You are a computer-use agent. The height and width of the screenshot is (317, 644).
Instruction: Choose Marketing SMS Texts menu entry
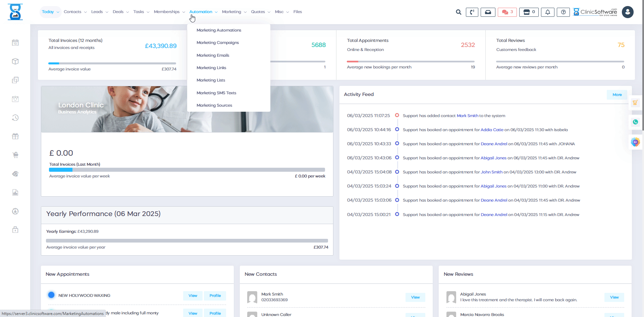[x=216, y=93]
